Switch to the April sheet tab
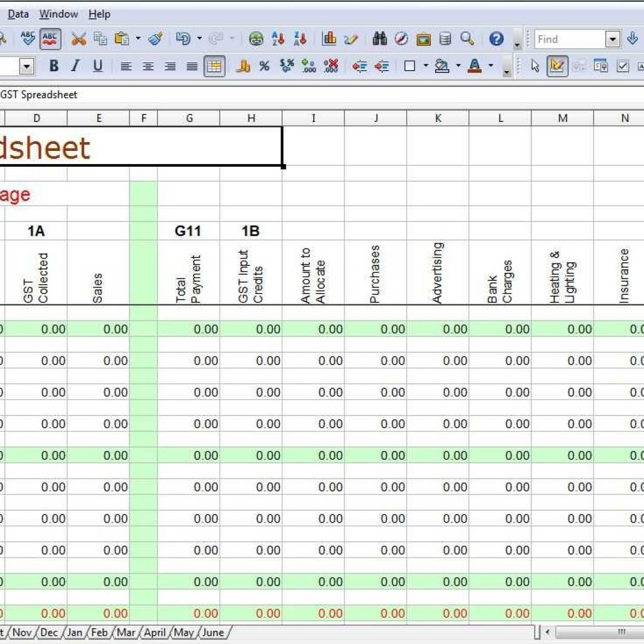Viewport: 644px width, 644px height. point(155,633)
